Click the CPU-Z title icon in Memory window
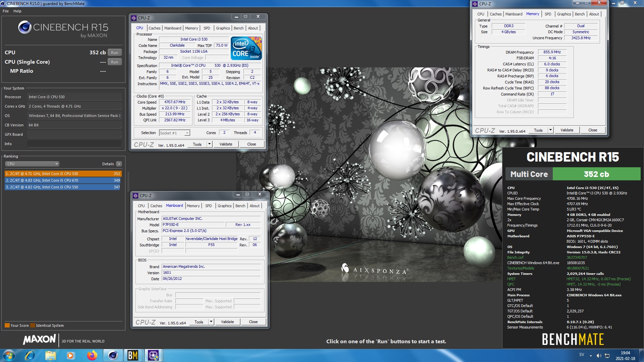 point(475,4)
